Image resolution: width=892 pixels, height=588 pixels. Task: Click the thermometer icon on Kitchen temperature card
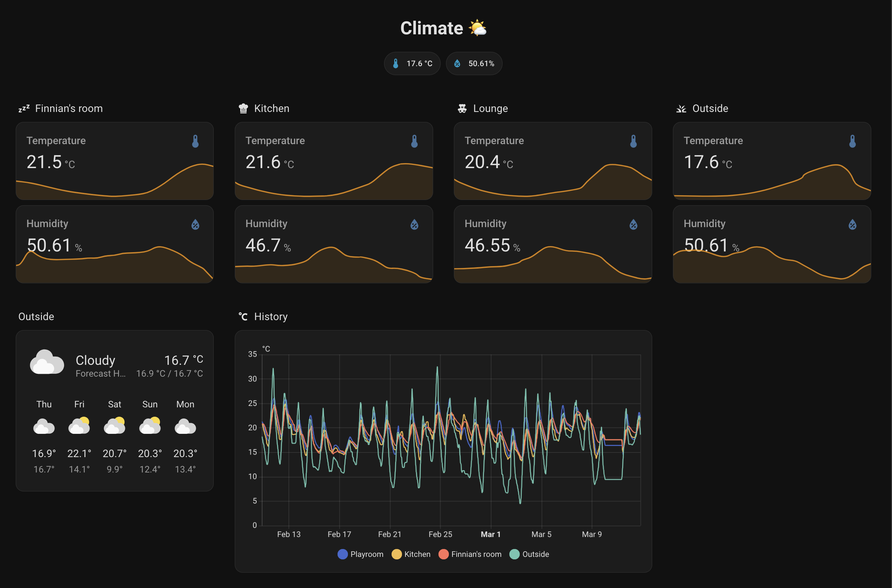coord(414,141)
